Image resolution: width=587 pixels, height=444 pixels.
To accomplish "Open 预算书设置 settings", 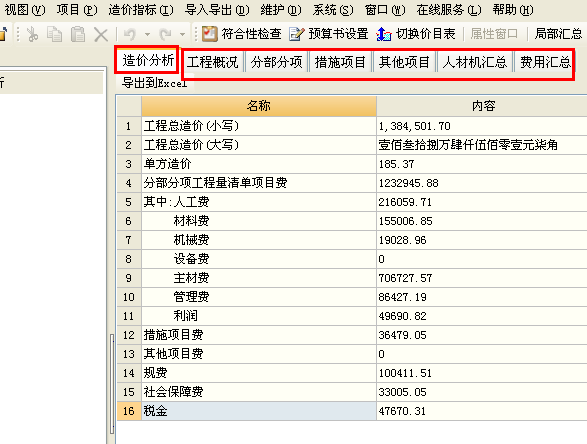I will pos(329,34).
